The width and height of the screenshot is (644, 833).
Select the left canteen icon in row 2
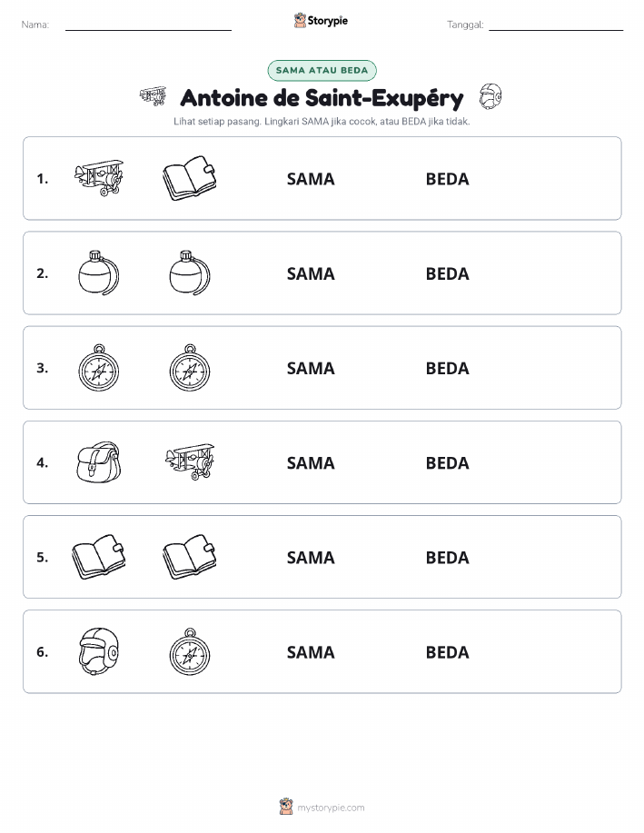(x=99, y=273)
